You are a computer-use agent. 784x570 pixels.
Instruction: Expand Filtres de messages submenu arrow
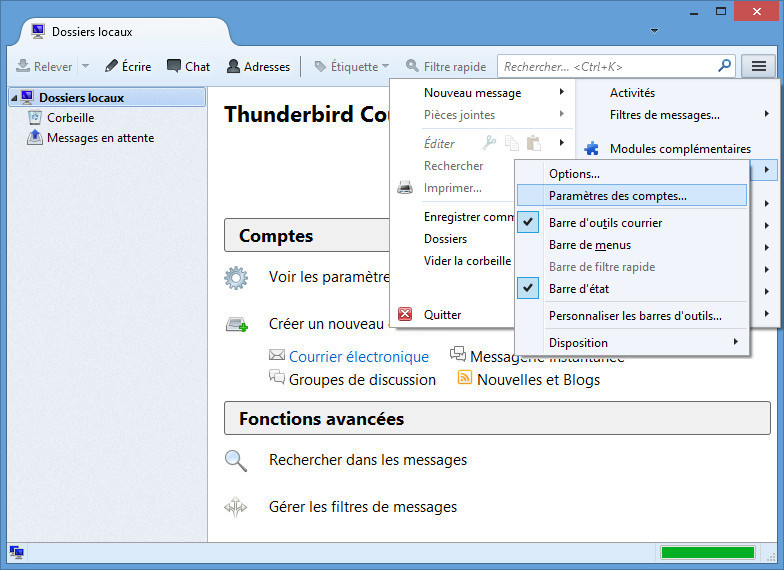(766, 114)
